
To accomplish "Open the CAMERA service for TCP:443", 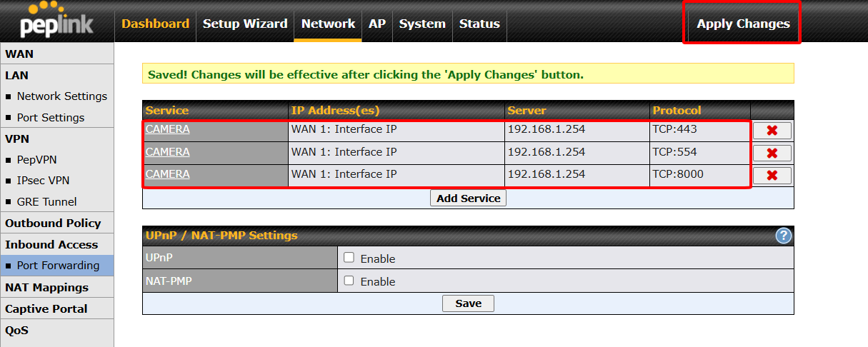I will tap(167, 129).
